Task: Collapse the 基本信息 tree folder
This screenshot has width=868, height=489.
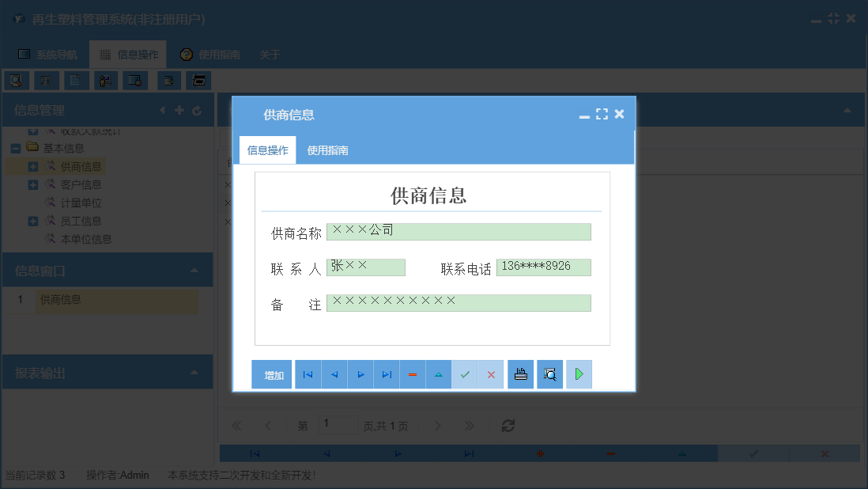Action: [16, 147]
